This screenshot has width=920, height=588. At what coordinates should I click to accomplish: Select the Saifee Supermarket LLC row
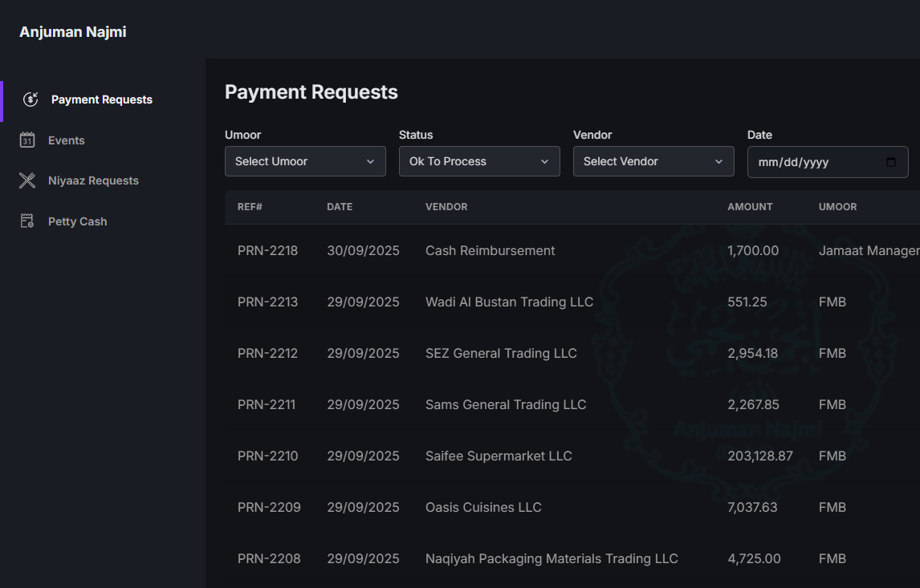(x=498, y=456)
